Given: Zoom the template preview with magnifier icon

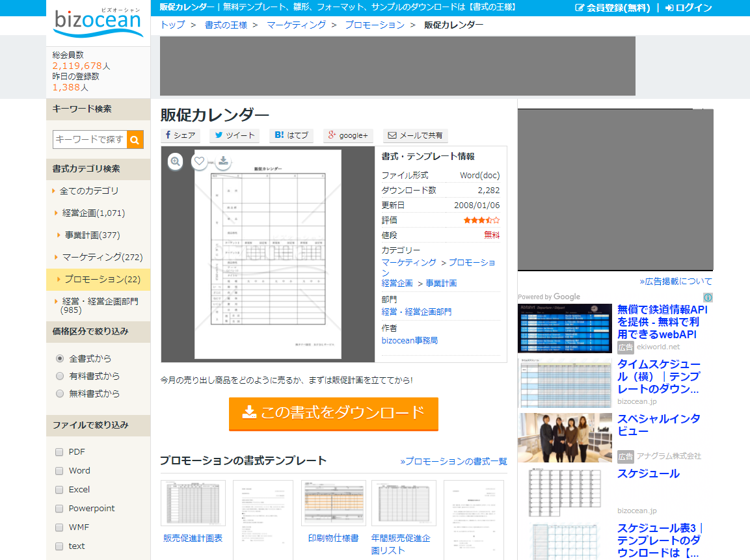Looking at the screenshot, I should [x=176, y=161].
